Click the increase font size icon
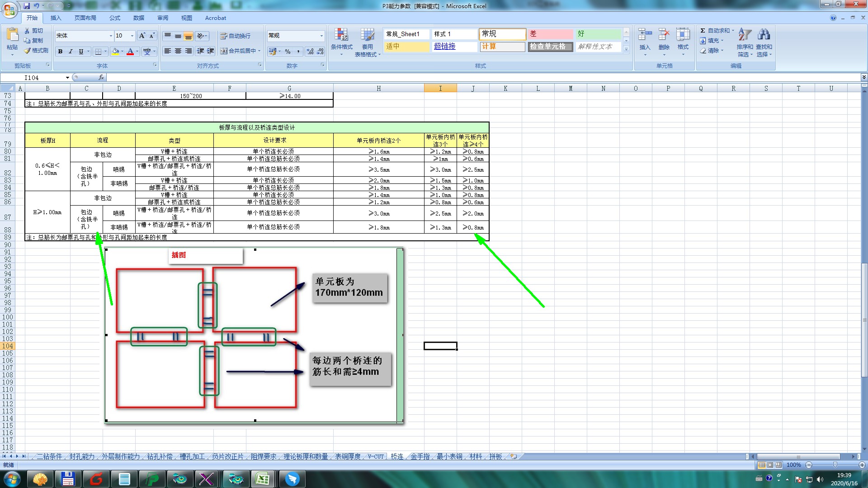 [142, 36]
